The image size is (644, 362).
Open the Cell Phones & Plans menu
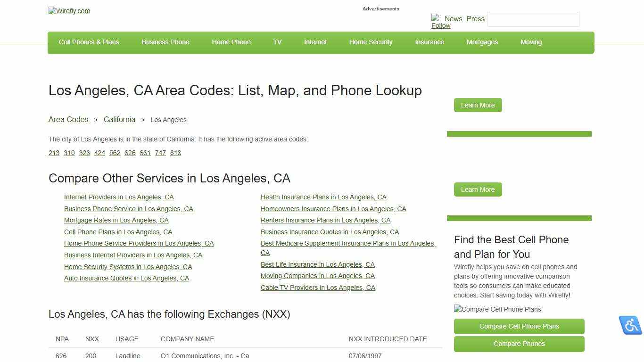click(x=89, y=42)
